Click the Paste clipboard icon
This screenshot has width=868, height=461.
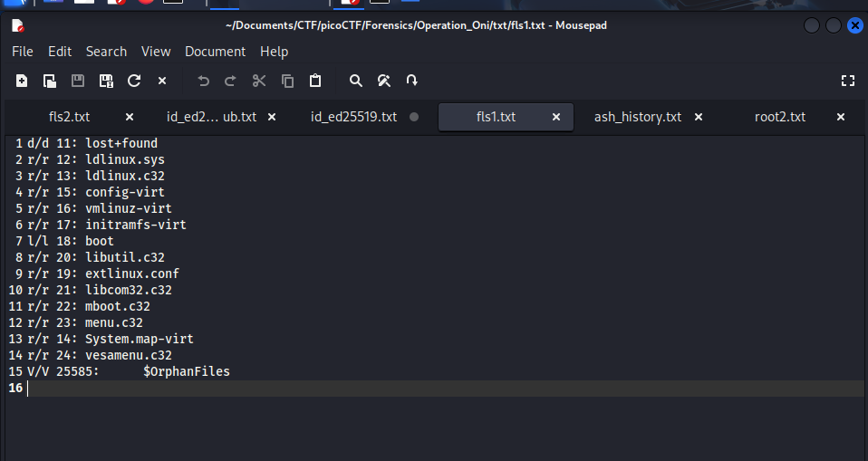(315, 81)
